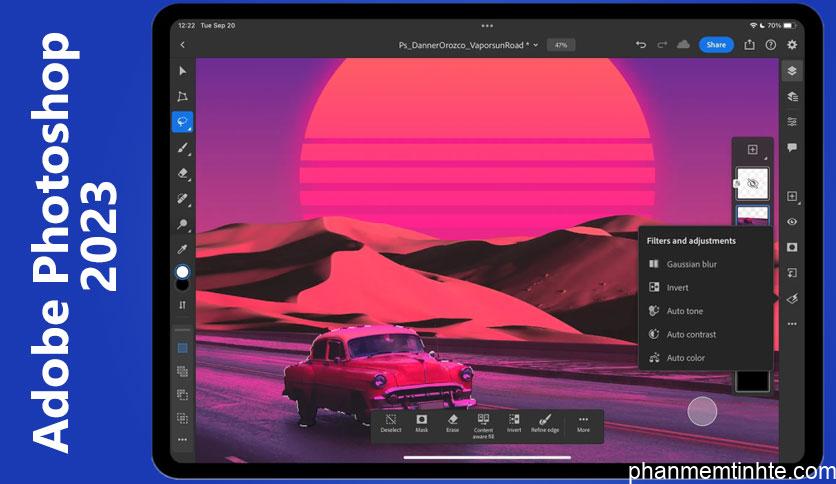Tap Content aware fill button
Viewport: 836px width, 484px height.
tap(484, 426)
